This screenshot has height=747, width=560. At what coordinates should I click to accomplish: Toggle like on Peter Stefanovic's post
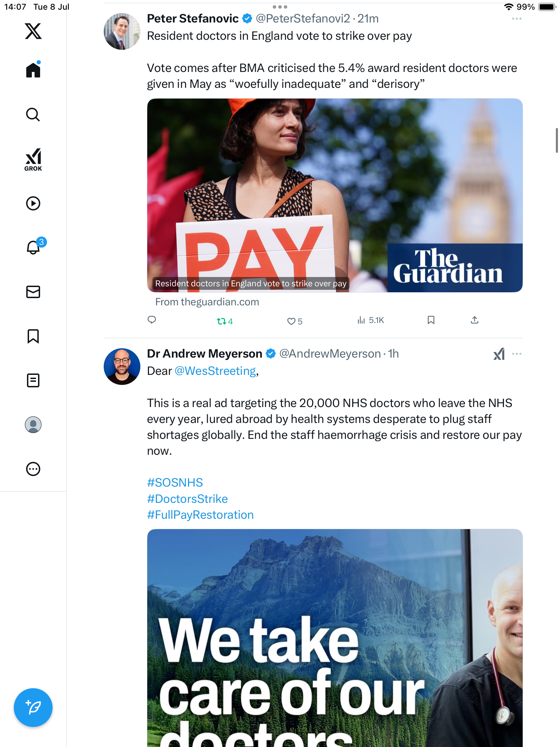(295, 321)
